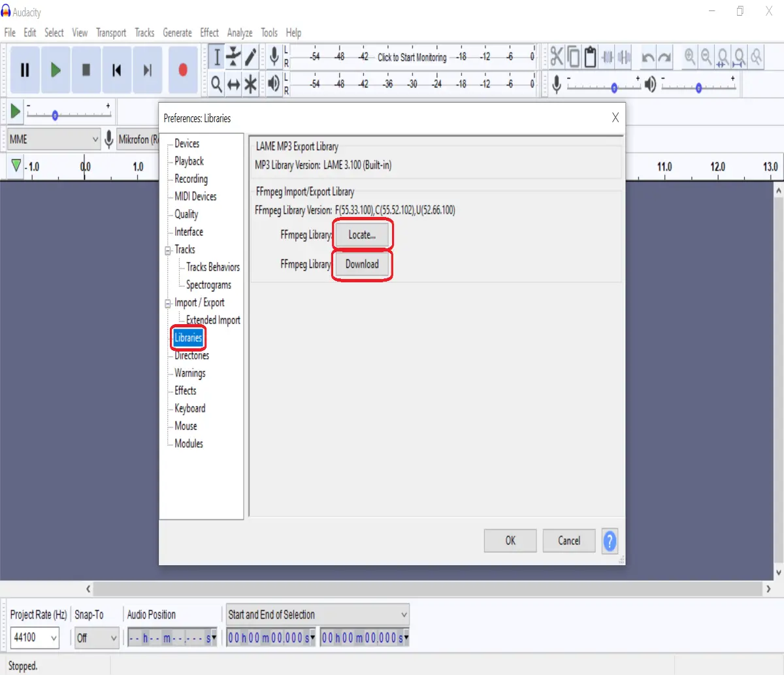
Task: Click the Play-at-Speed green arrow
Action: coord(15,112)
